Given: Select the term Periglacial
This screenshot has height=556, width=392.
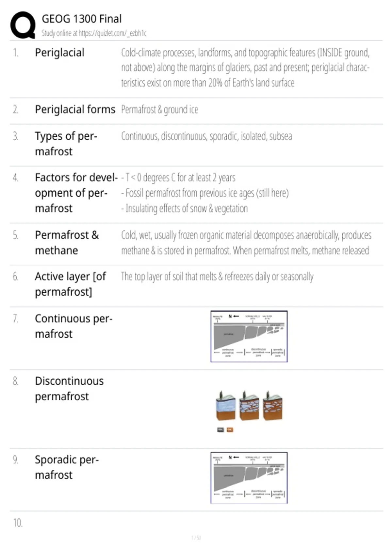Looking at the screenshot, I should (x=60, y=53).
